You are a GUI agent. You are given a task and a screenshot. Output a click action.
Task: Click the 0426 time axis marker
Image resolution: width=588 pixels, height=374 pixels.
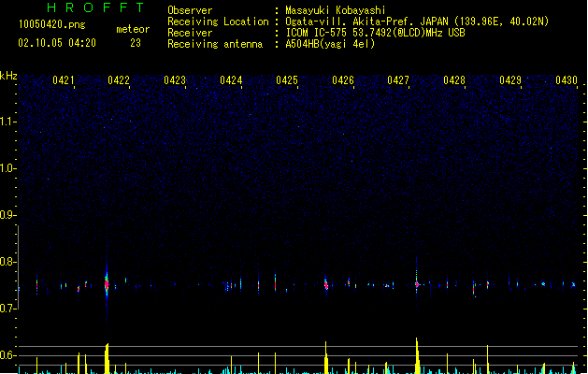(343, 80)
